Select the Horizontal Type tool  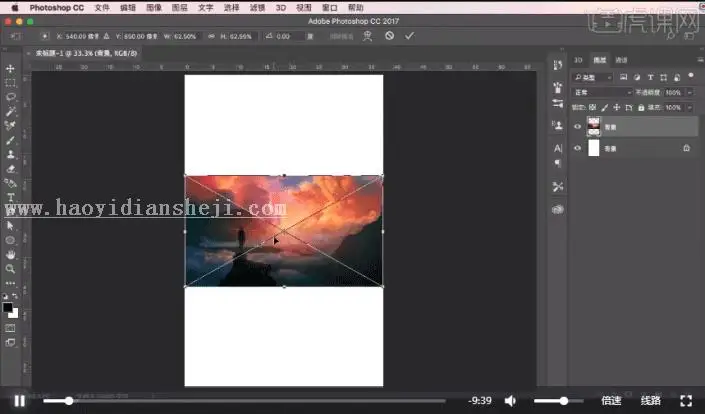click(x=10, y=197)
